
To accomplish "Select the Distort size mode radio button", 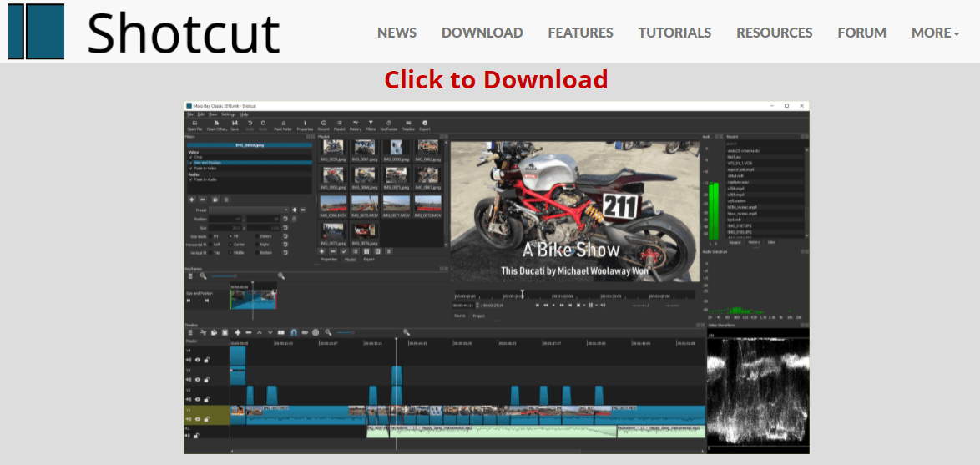I will (x=257, y=236).
